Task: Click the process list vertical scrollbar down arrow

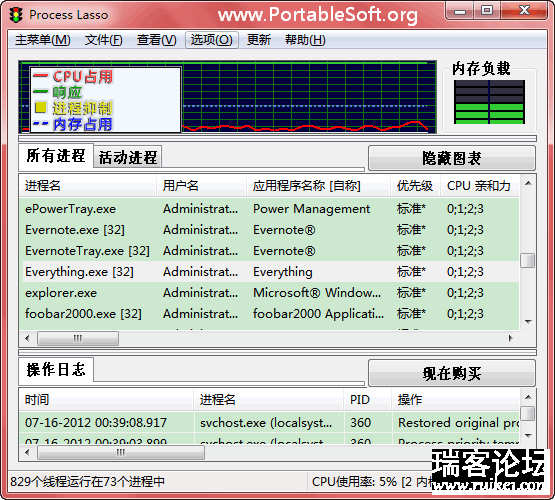Action: click(528, 321)
